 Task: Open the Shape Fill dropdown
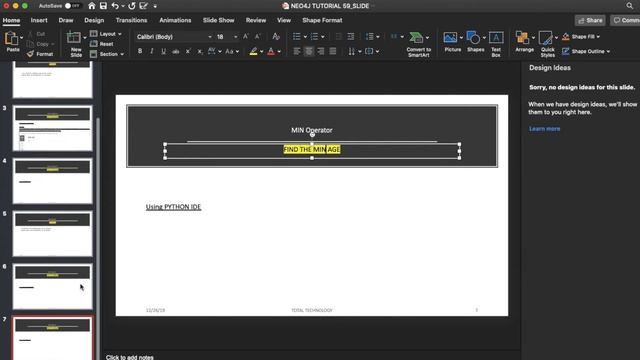click(581, 37)
